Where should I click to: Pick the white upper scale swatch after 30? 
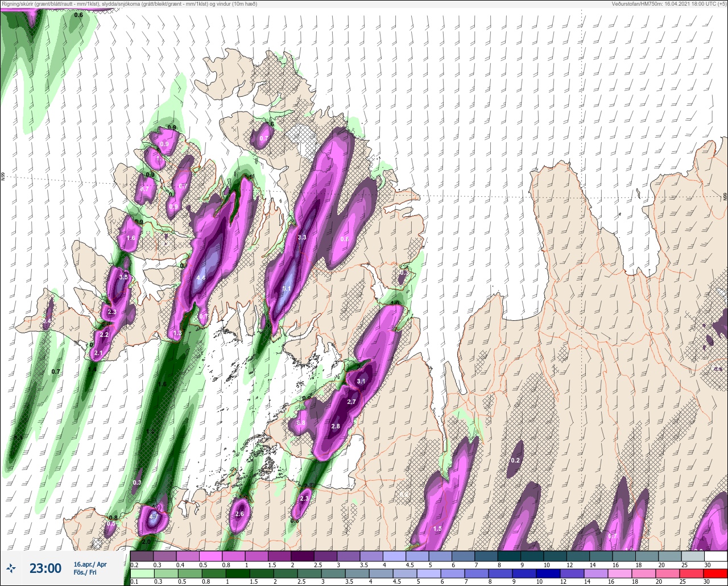click(x=715, y=556)
